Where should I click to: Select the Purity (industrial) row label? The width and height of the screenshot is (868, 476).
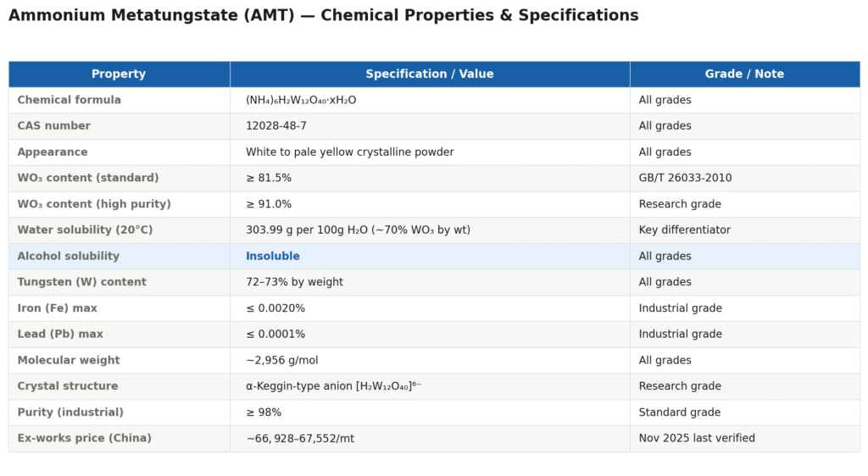click(x=70, y=412)
